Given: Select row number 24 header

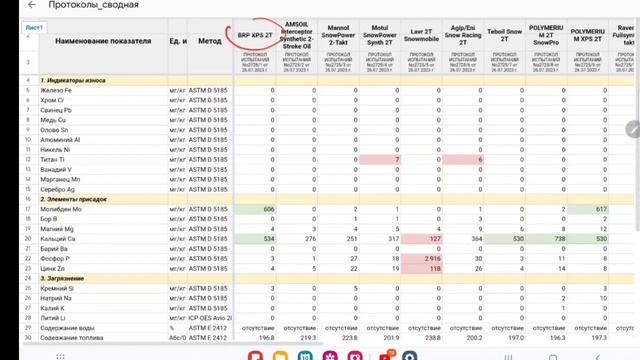Looking at the screenshot, I should coord(28,278).
